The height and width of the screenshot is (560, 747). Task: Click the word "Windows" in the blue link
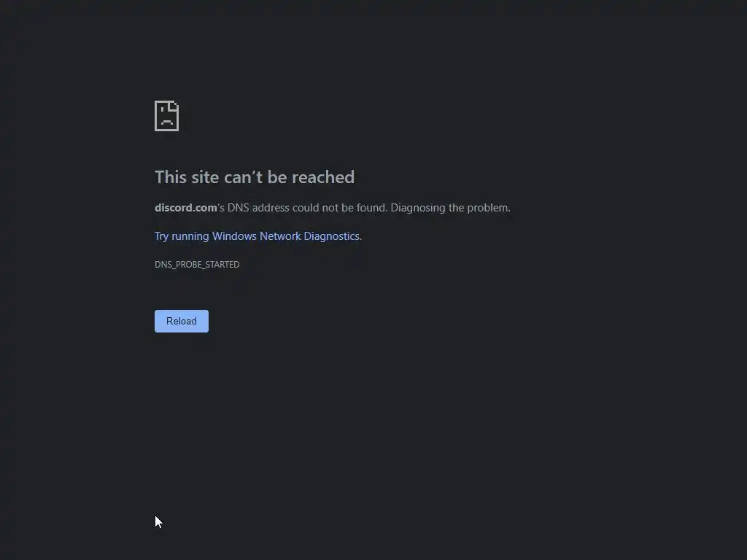click(234, 236)
